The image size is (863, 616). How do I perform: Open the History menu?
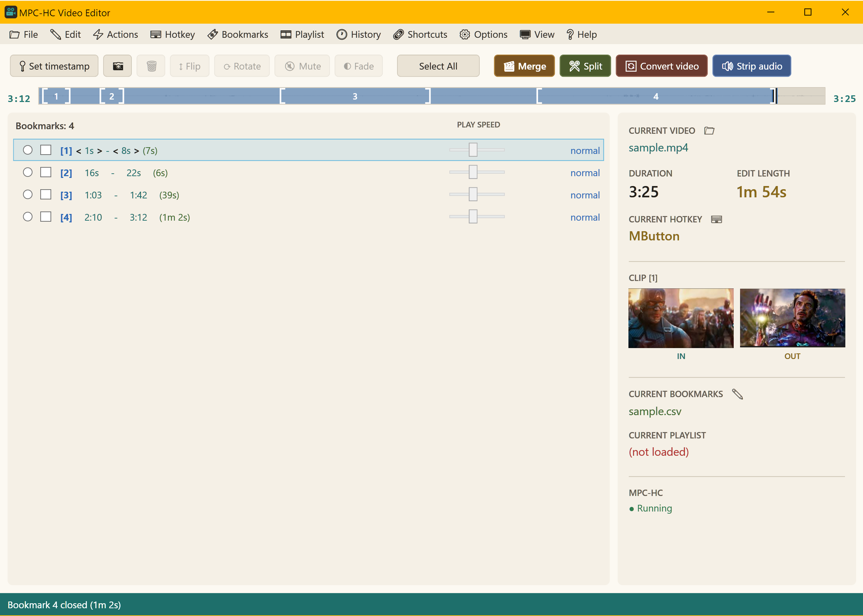click(359, 35)
